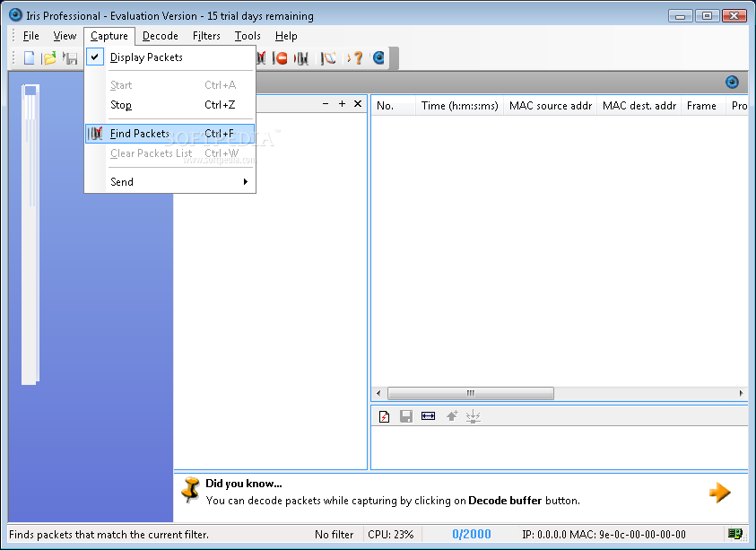The image size is (756, 550).
Task: Click the vertical meter bar in left sidebar
Action: click(x=30, y=234)
